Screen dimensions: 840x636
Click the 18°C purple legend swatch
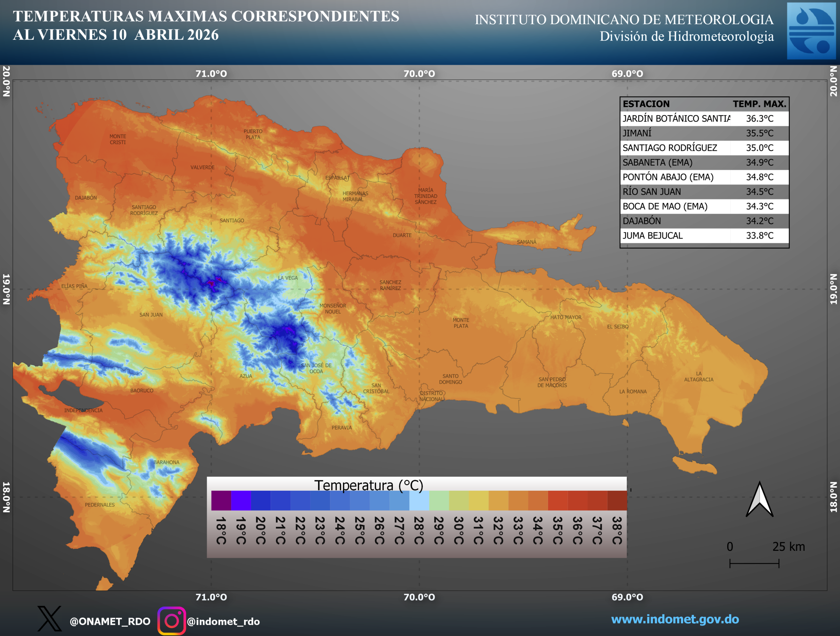(x=221, y=501)
